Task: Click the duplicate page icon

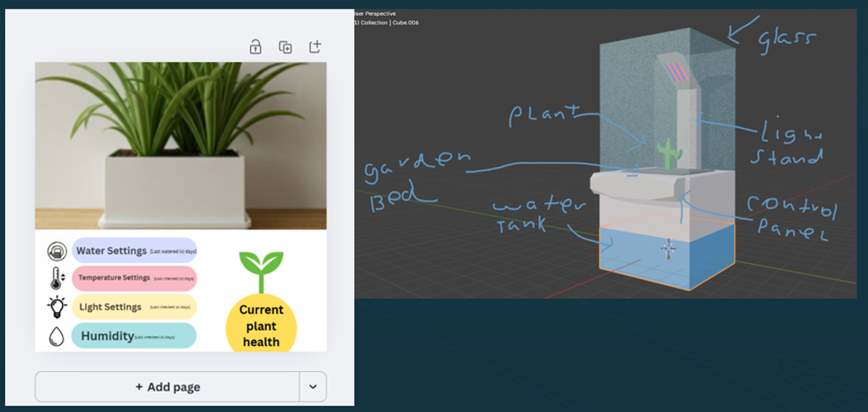Action: tap(285, 47)
